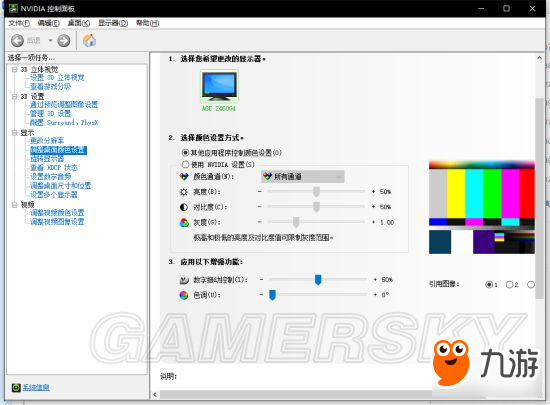Open the back history dropdown arrow
The width and height of the screenshot is (550, 405).
(50, 41)
